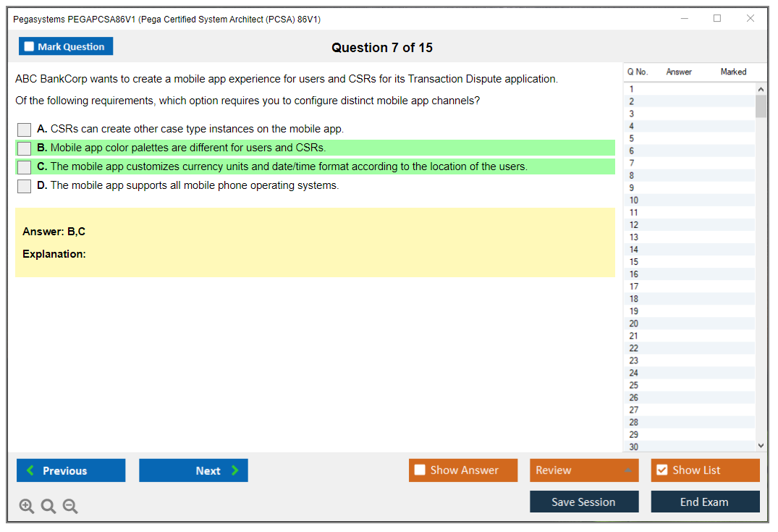Jump to question 25 in list
The image size is (778, 532).
(x=634, y=385)
